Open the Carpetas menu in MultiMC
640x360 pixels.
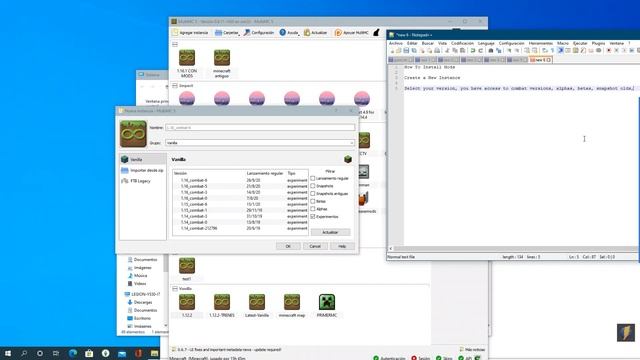227,33
